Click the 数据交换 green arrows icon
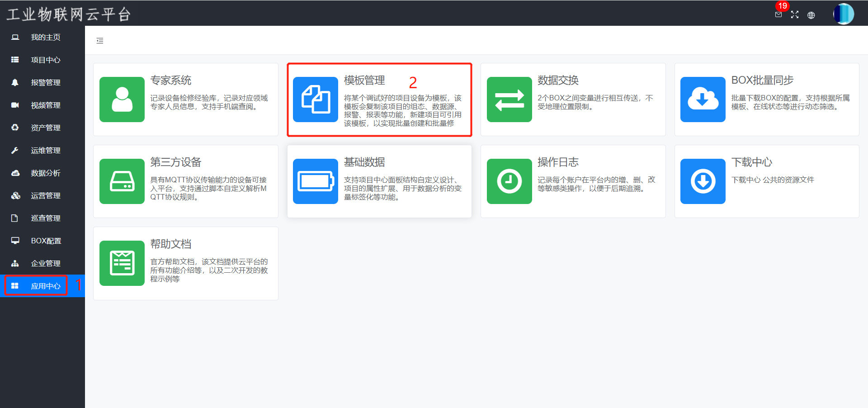 (509, 100)
